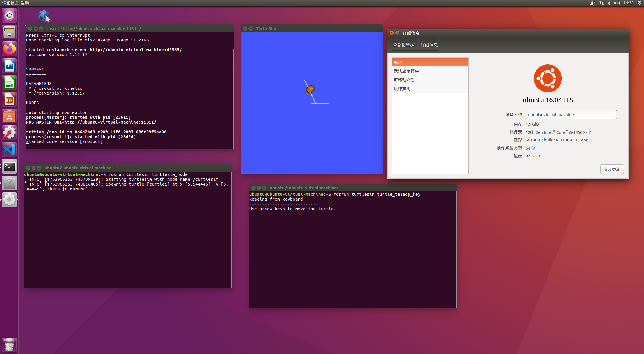Open the Trash in the launcher

(x=9, y=345)
